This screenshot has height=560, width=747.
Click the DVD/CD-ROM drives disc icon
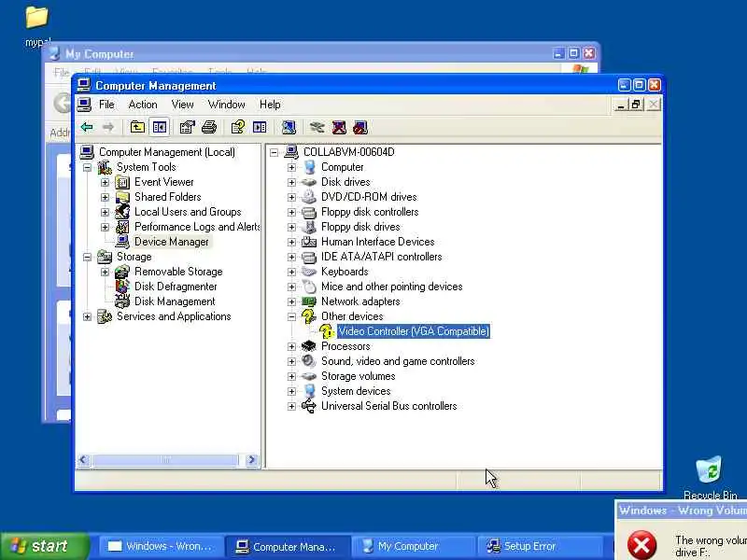coord(309,197)
